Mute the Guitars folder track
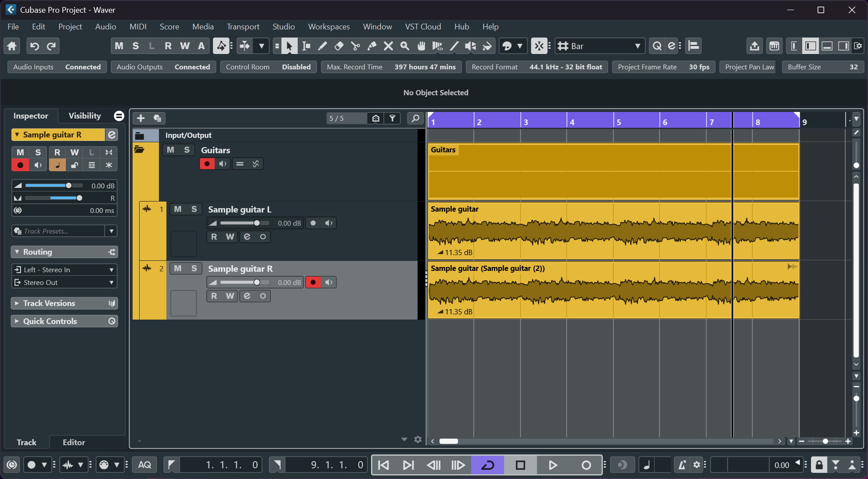This screenshot has width=868, height=479. click(170, 150)
